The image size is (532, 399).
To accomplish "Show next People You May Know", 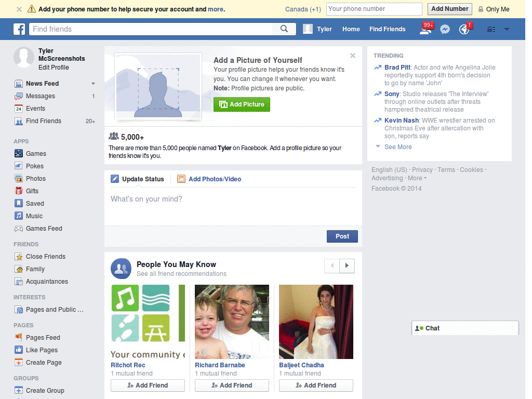I will [x=347, y=265].
